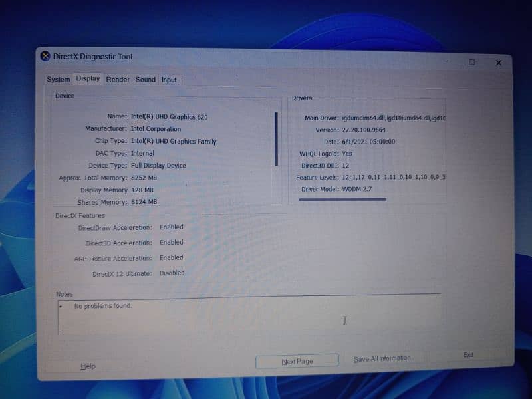Click the Intel(R) UHD Graphics 620 name value
Screen dimensions: 532x399
point(169,117)
